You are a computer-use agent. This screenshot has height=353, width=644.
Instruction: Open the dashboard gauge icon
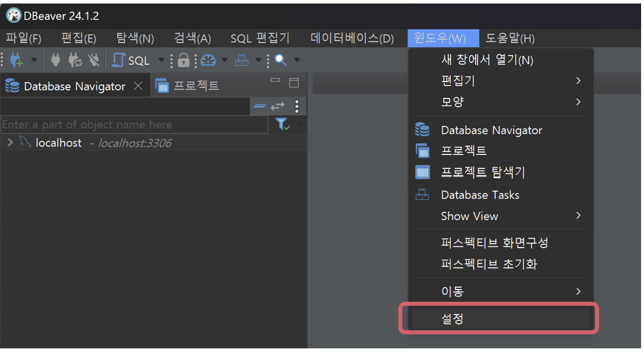click(208, 61)
